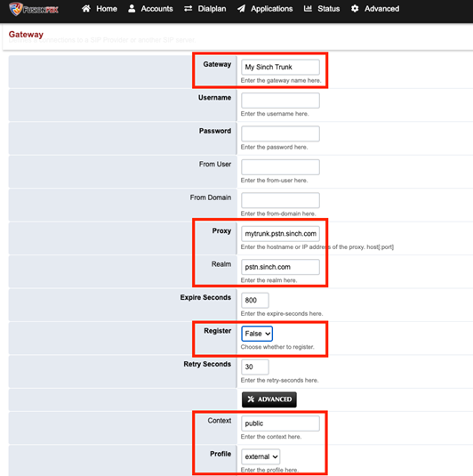This screenshot has width=473, height=476.
Task: Click the From User field
Action: pos(280,167)
